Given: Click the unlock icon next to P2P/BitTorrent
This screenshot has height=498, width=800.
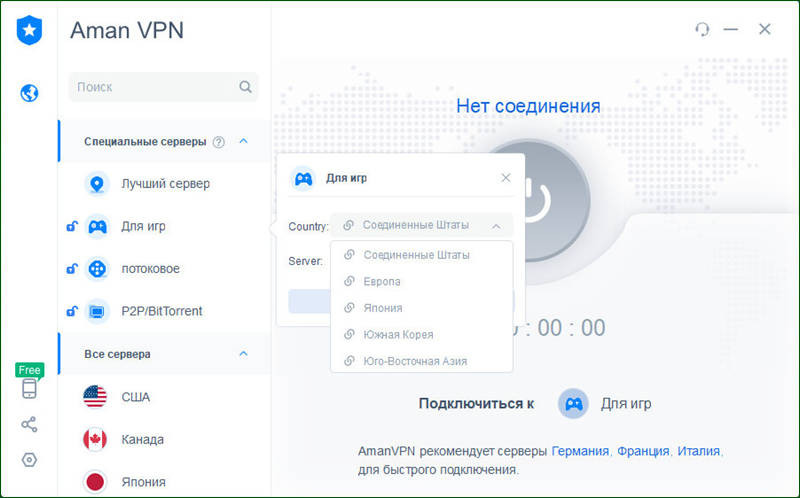Looking at the screenshot, I should tap(72, 311).
